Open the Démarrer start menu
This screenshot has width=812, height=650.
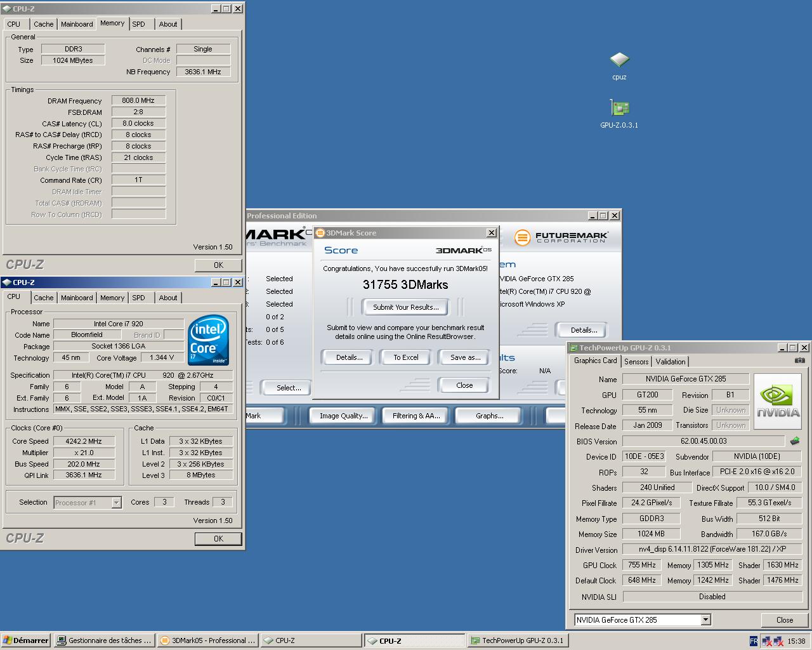(25, 640)
